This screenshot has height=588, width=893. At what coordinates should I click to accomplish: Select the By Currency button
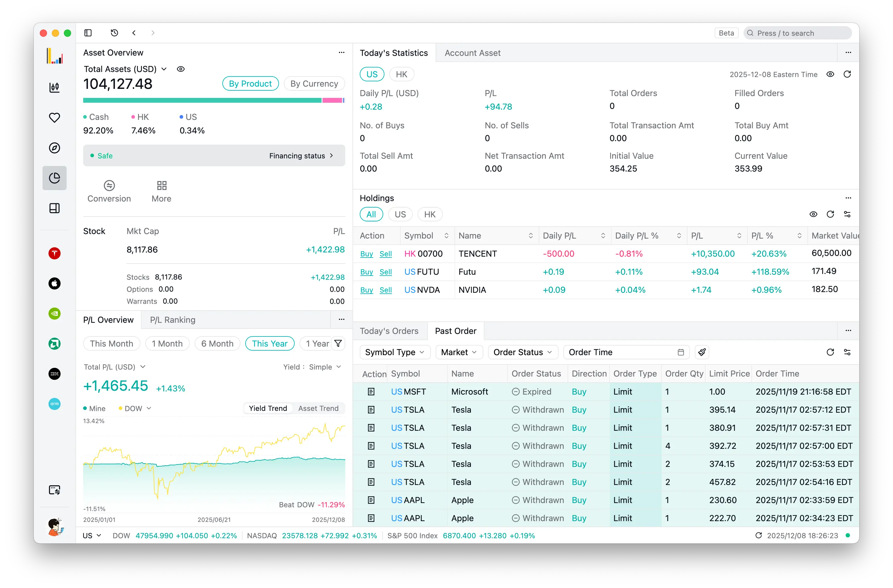[314, 84]
